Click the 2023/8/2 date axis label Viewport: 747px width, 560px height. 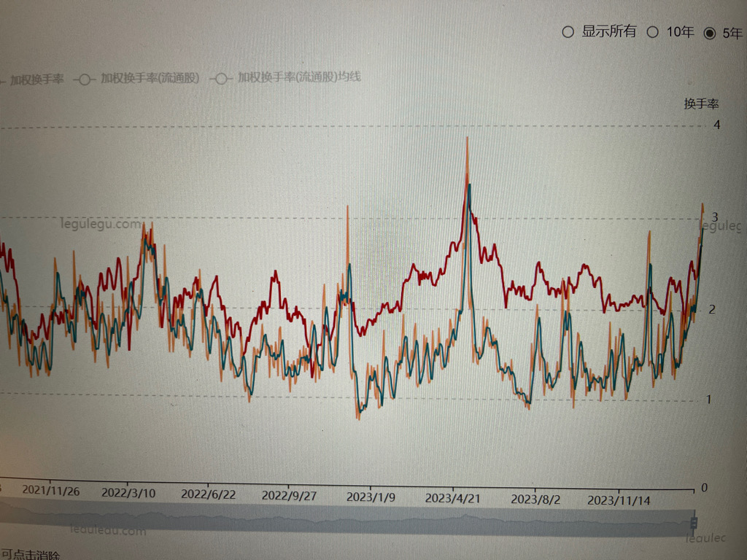click(x=535, y=499)
